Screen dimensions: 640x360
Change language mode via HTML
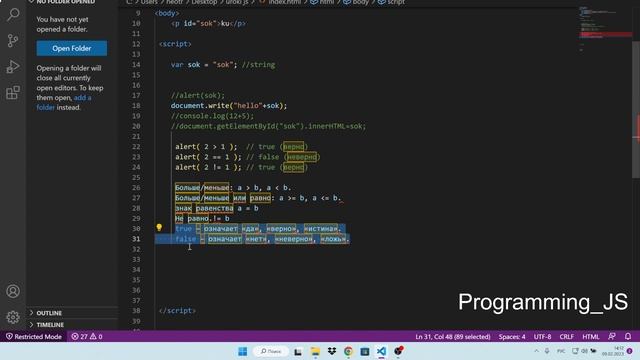point(591,337)
